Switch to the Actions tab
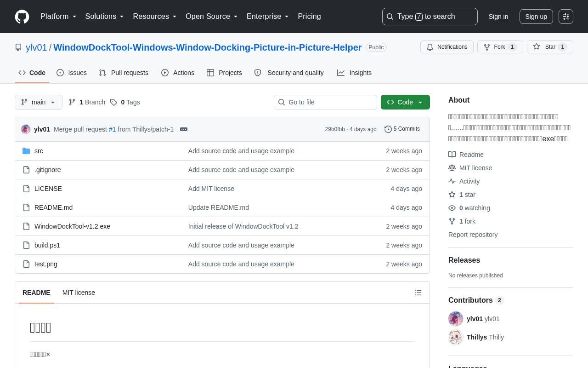588x368 pixels. [178, 73]
